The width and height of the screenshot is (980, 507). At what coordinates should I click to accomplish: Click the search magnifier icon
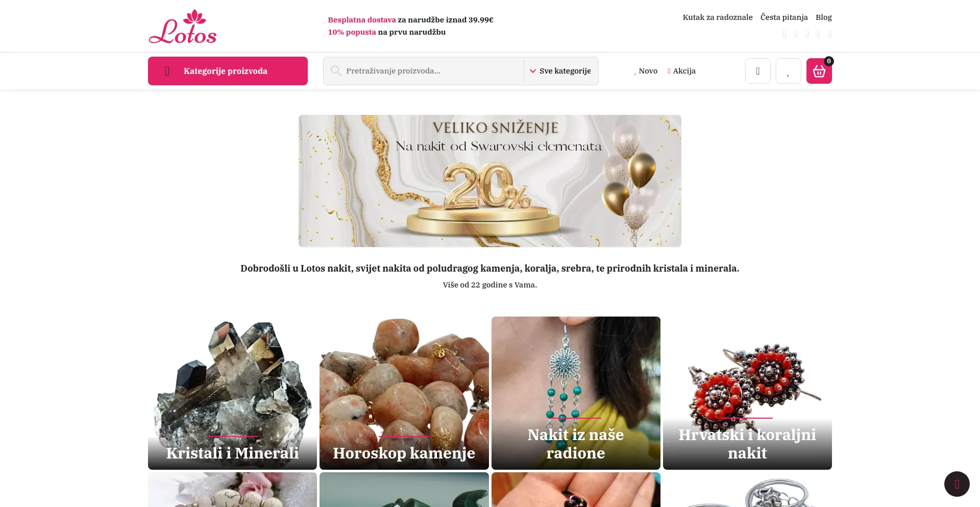(x=335, y=70)
